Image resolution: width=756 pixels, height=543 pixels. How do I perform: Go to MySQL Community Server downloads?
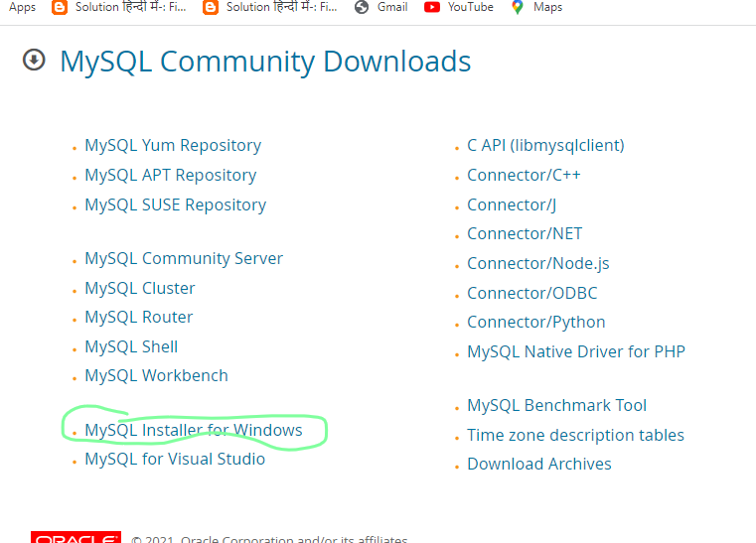[184, 258]
